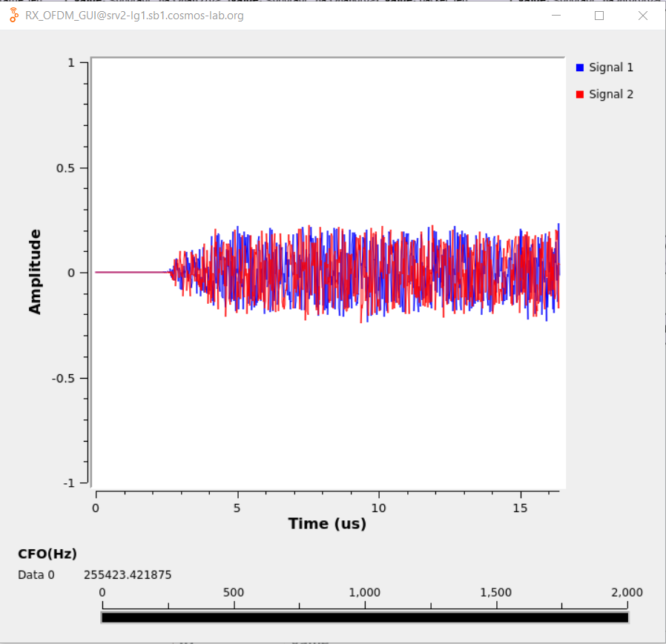The width and height of the screenshot is (666, 644).
Task: Click the GNU Radio icon in title bar
Action: [14, 16]
